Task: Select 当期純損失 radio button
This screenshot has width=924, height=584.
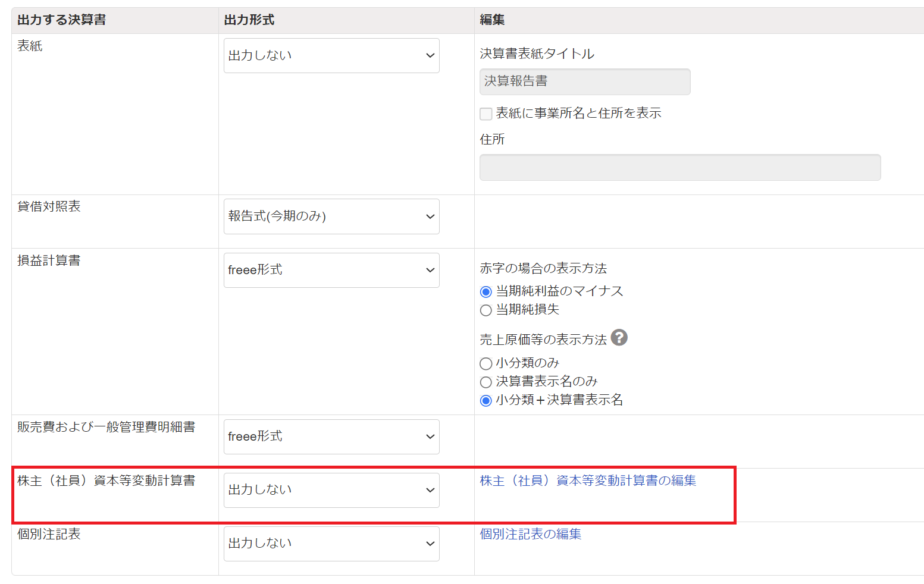Action: tap(486, 310)
